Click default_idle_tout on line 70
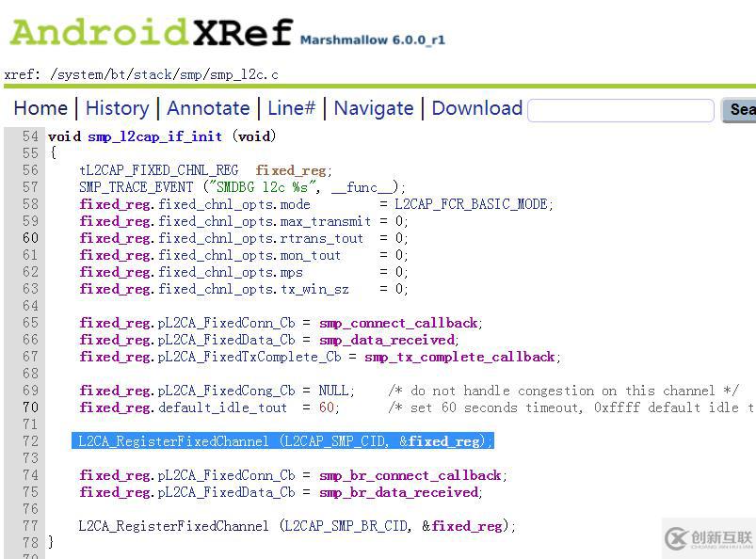 [x=222, y=407]
